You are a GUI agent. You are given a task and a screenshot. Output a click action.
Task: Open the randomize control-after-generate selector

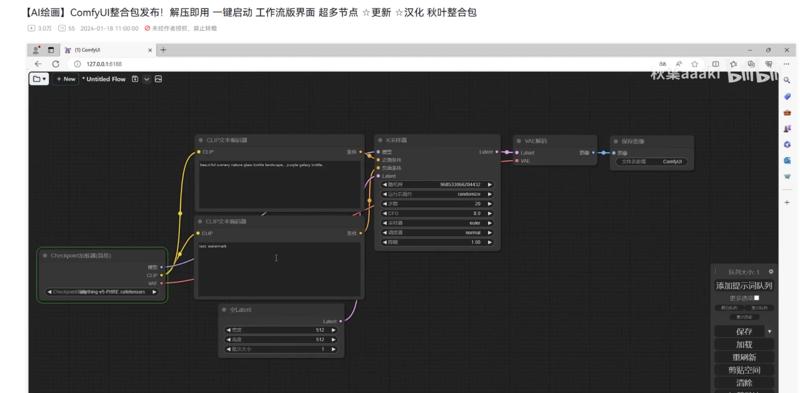coord(437,194)
